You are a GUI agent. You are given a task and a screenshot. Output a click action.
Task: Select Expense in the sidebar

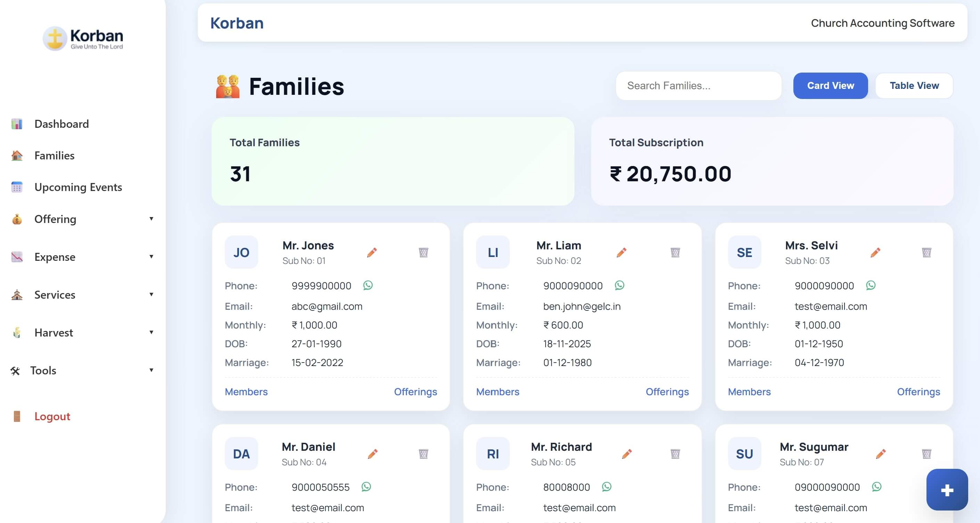click(x=55, y=257)
